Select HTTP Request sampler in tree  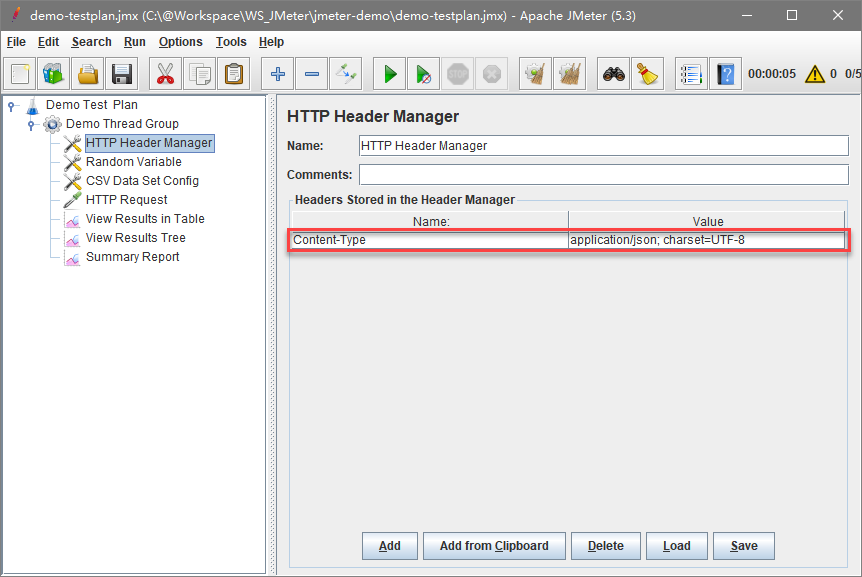click(126, 200)
